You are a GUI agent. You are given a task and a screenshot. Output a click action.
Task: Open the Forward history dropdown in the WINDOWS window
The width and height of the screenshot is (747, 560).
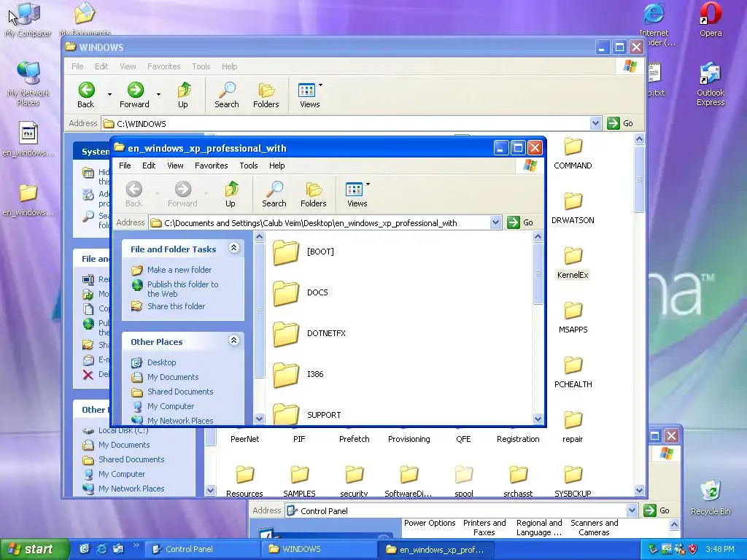coord(158,95)
